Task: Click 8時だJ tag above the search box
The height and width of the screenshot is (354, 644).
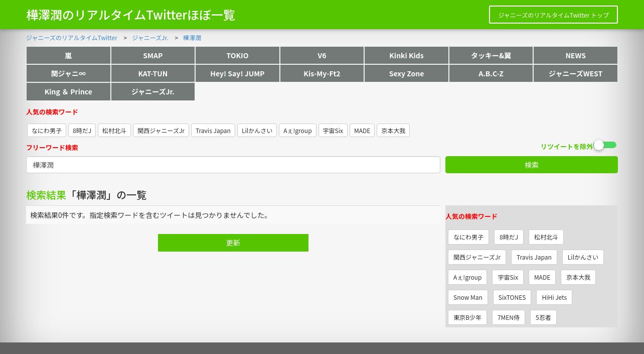Action: click(x=82, y=131)
